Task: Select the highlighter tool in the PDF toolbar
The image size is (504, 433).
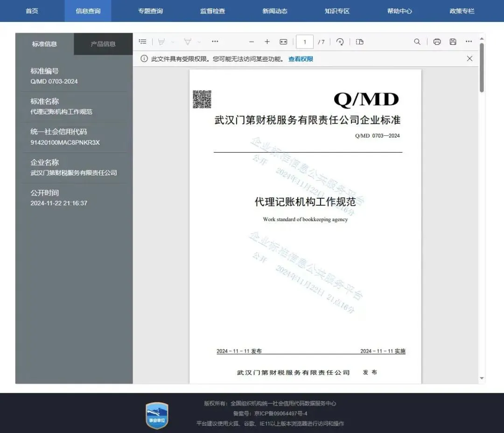Action: (161, 42)
